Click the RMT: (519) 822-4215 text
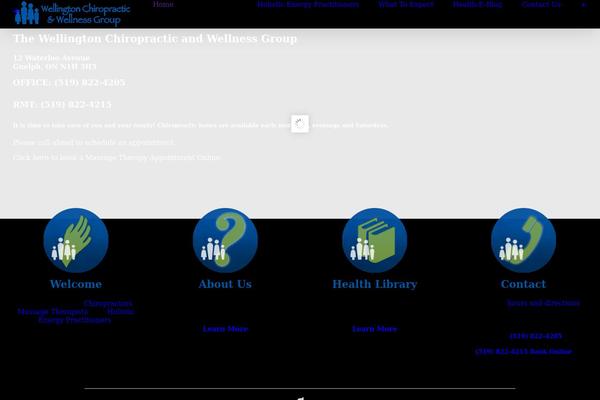Viewport: 600px width, 400px height. click(62, 105)
